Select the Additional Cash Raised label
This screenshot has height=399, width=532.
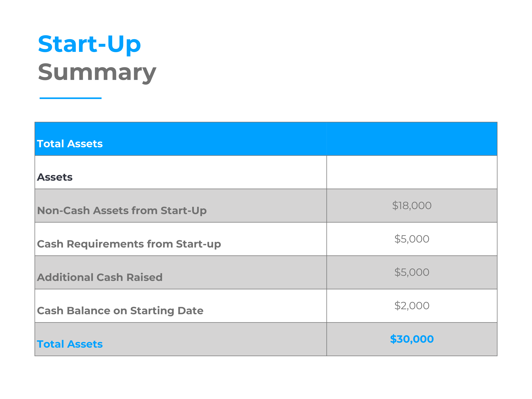pos(100,277)
